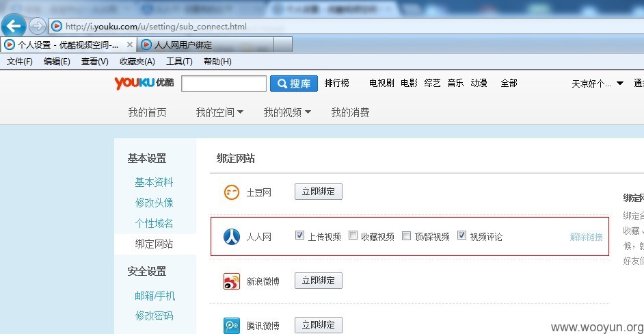Screen dimensions: 644x334
Task: Click the Tudou (土豆网) icon
Action: (232, 192)
